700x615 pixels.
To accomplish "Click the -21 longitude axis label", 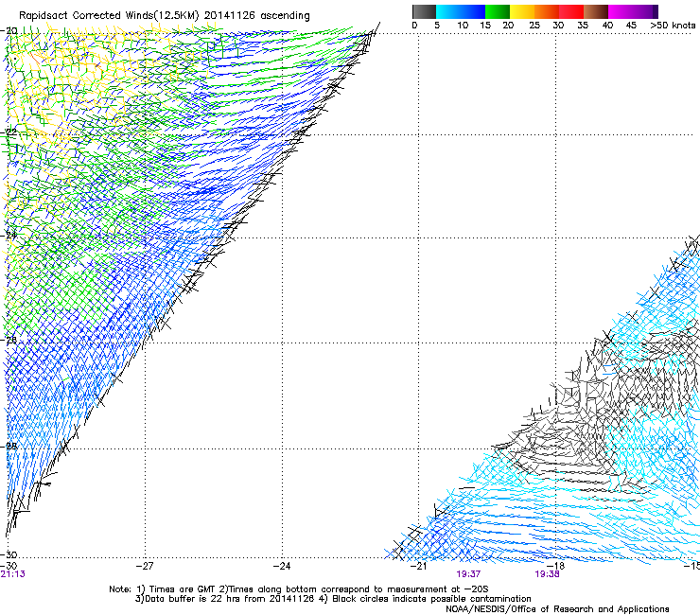I will (x=418, y=566).
